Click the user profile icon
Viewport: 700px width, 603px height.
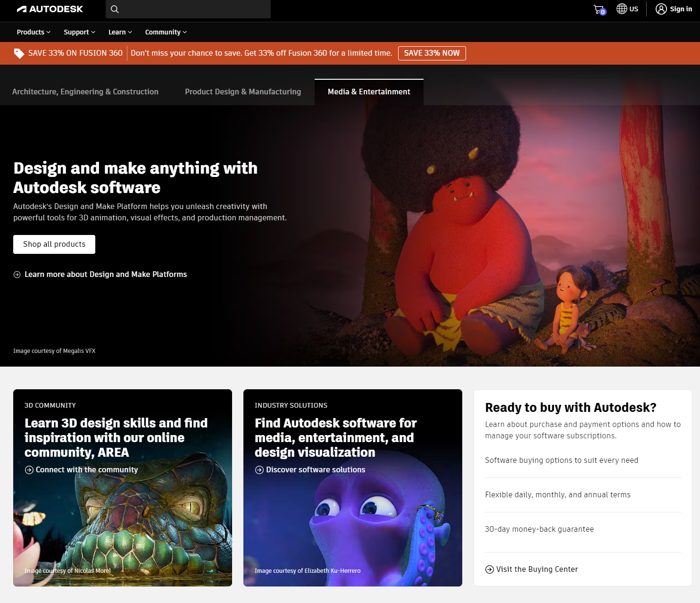(x=661, y=9)
